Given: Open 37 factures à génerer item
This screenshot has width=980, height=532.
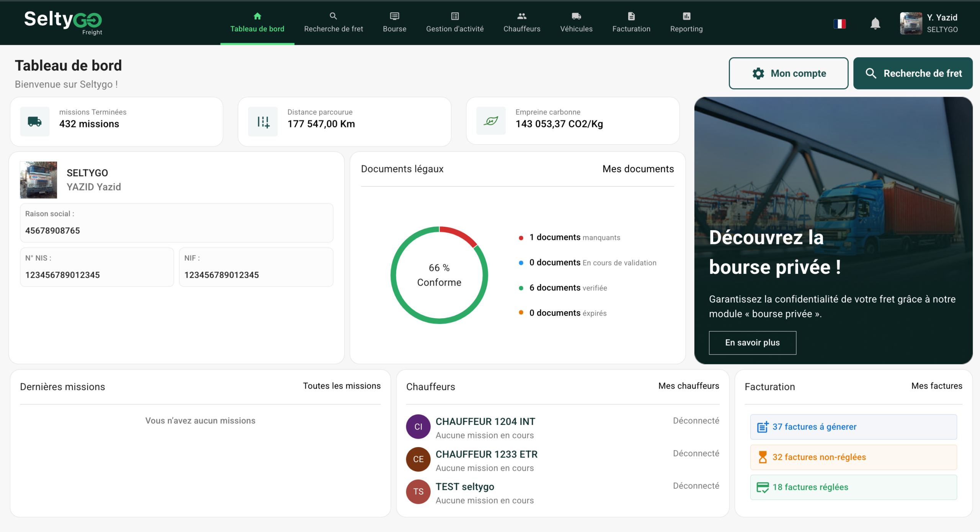Looking at the screenshot, I should (853, 427).
